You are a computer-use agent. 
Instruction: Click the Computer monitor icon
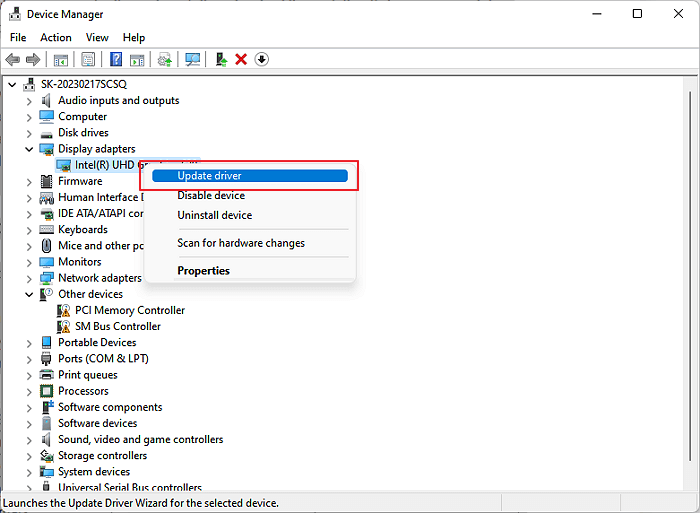(x=46, y=117)
